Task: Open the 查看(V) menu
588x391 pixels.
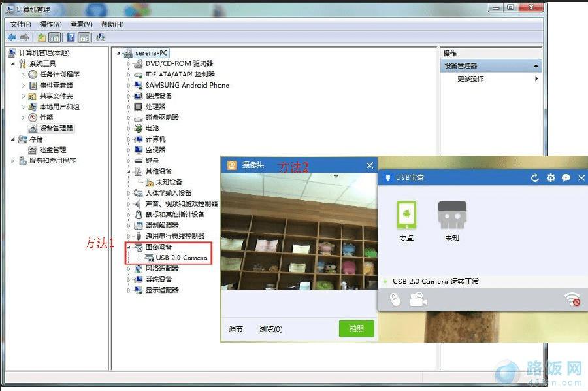Action: (82, 24)
